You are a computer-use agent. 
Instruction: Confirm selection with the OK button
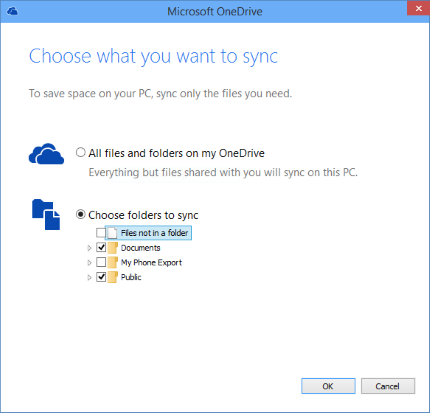point(328,386)
